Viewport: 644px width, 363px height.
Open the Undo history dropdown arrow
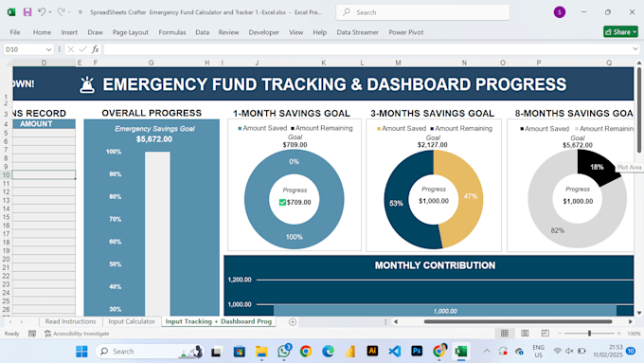(50, 12)
